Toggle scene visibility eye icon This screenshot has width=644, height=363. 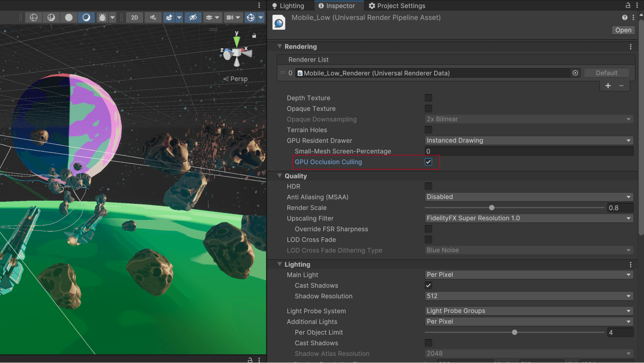[193, 17]
